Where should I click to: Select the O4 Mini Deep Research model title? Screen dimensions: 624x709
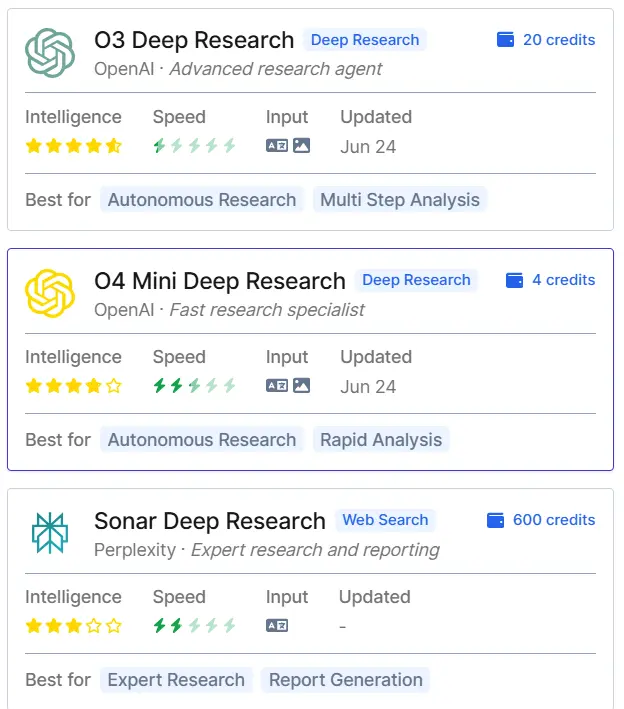pyautogui.click(x=220, y=281)
